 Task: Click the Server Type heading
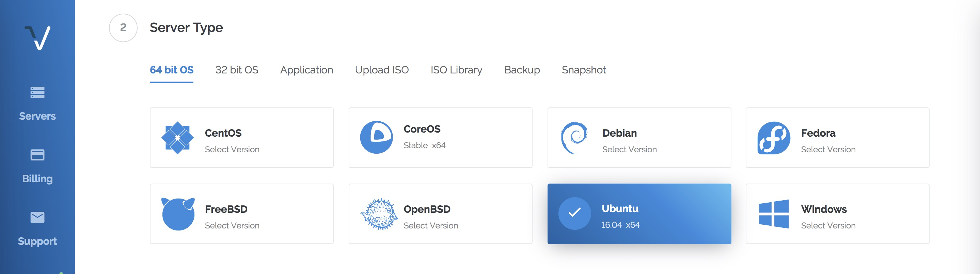click(186, 28)
